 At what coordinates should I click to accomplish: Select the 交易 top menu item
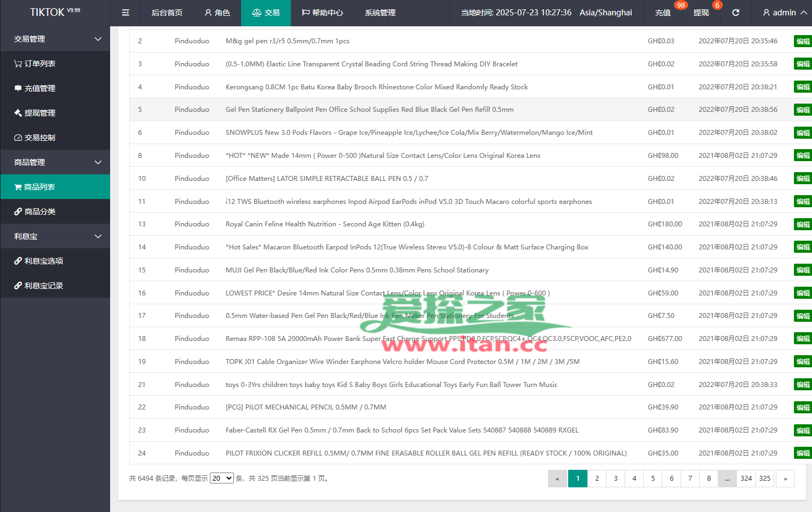266,13
